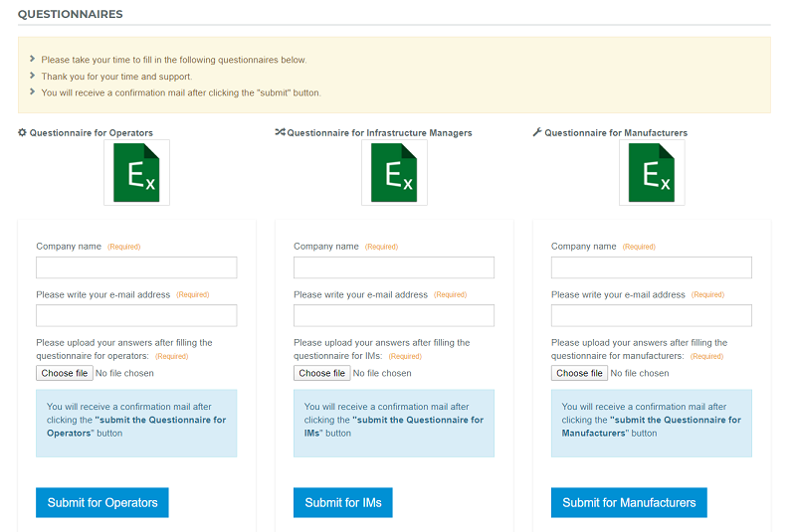Click the gear icon beside Questionnaire for Operators
This screenshot has height=532, width=796.
pos(22,132)
